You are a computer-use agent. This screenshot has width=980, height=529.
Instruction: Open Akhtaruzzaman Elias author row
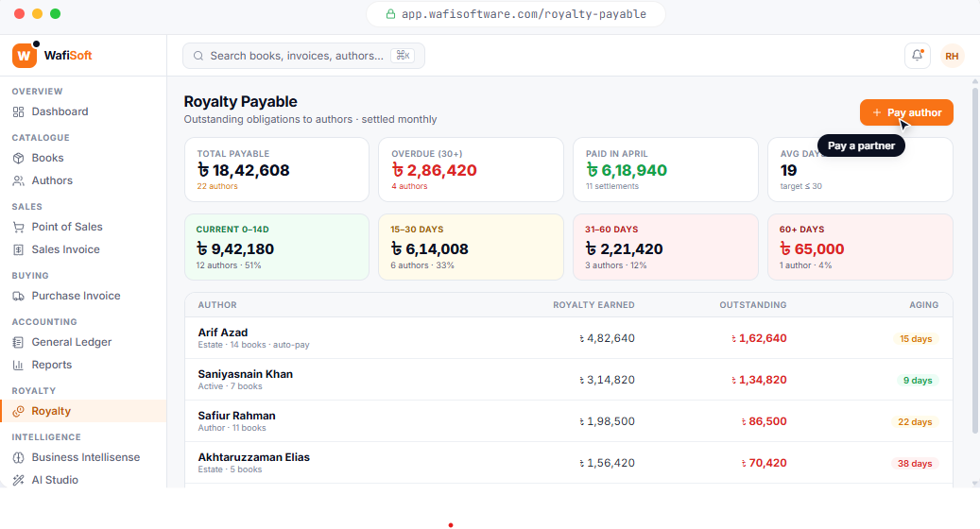coord(569,463)
